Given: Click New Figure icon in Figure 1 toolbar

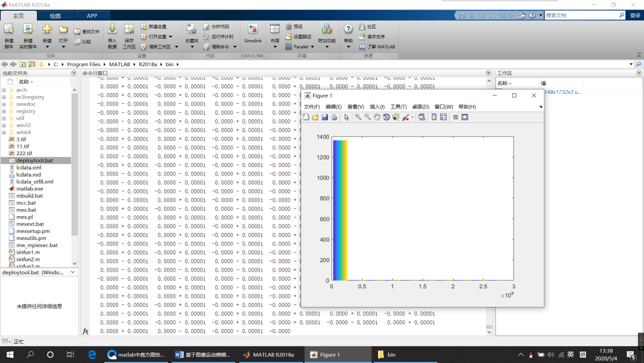Looking at the screenshot, I should coord(306,117).
